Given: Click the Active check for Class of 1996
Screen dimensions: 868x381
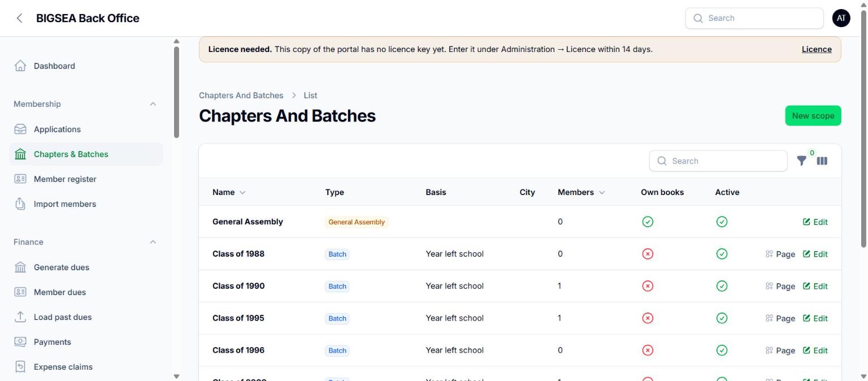Looking at the screenshot, I should [x=722, y=351].
